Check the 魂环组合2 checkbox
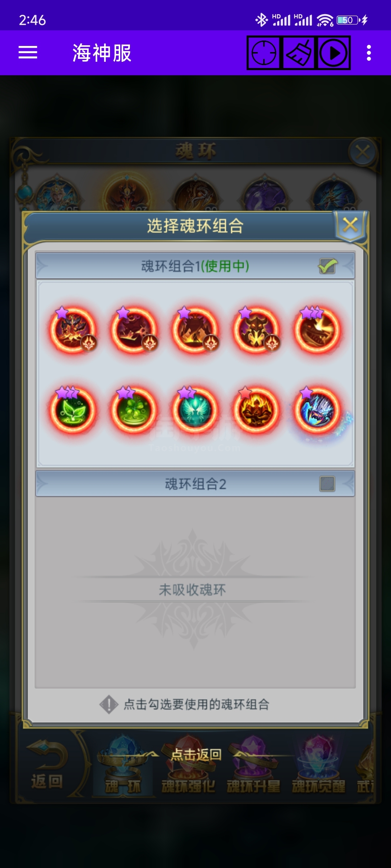This screenshot has height=868, width=391. click(327, 484)
